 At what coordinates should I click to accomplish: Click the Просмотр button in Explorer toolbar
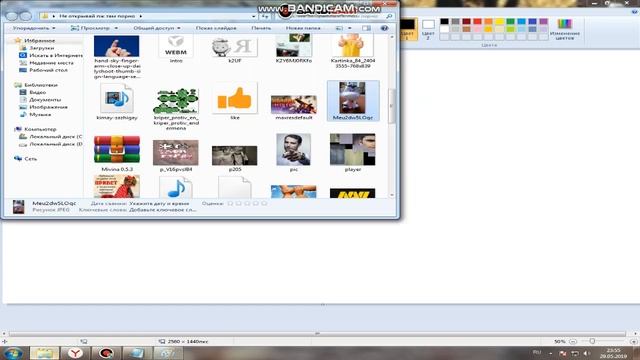[90, 28]
